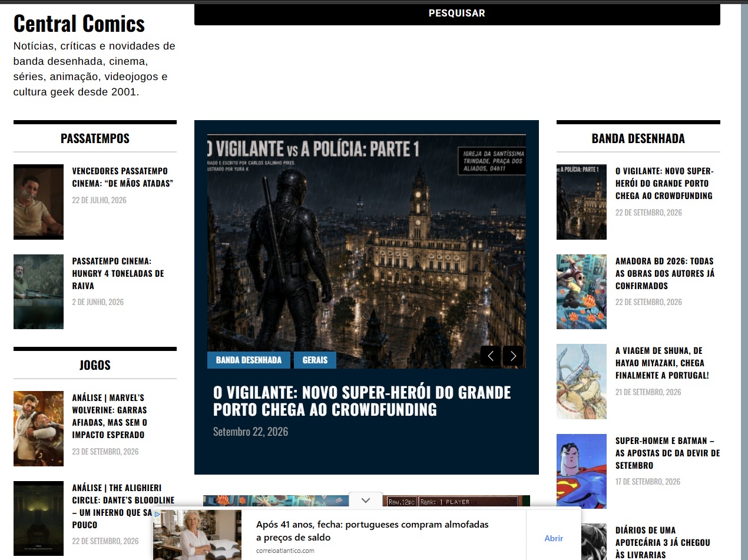Click the BANDA DESENHADA category tag on the slider

coord(249,360)
